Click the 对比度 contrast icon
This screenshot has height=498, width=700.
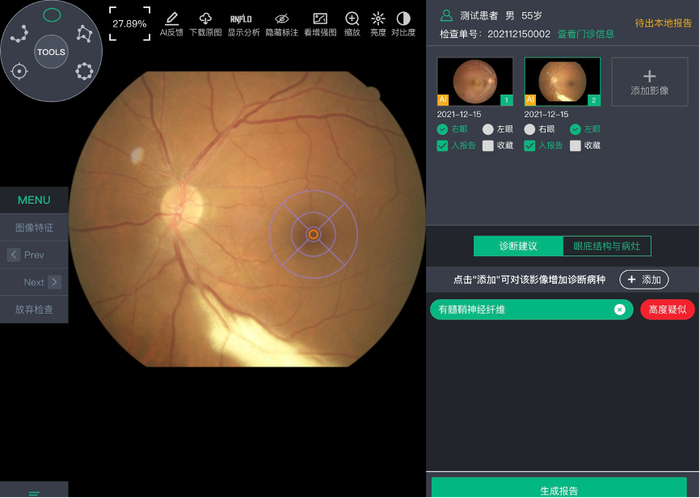[403, 19]
